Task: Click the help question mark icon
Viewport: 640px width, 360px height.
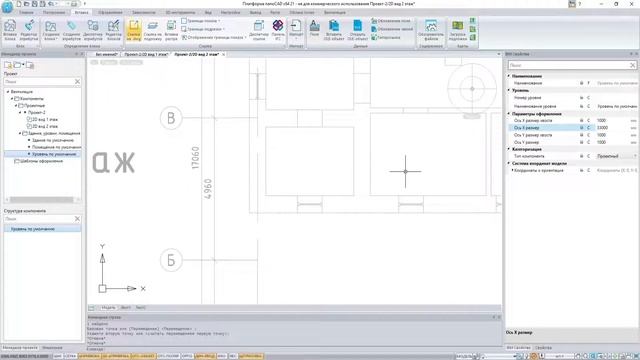Action: tap(580, 4)
